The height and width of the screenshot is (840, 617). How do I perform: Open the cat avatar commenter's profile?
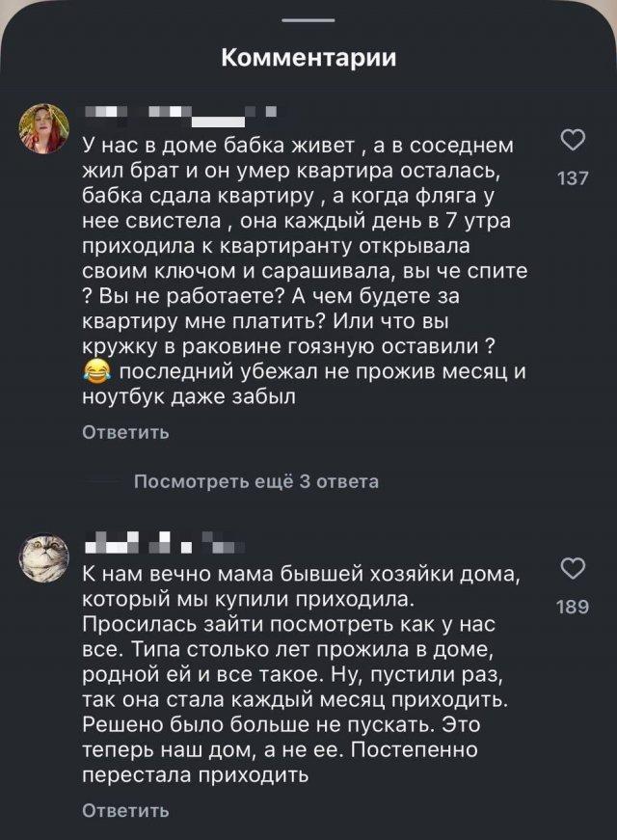[x=44, y=555]
